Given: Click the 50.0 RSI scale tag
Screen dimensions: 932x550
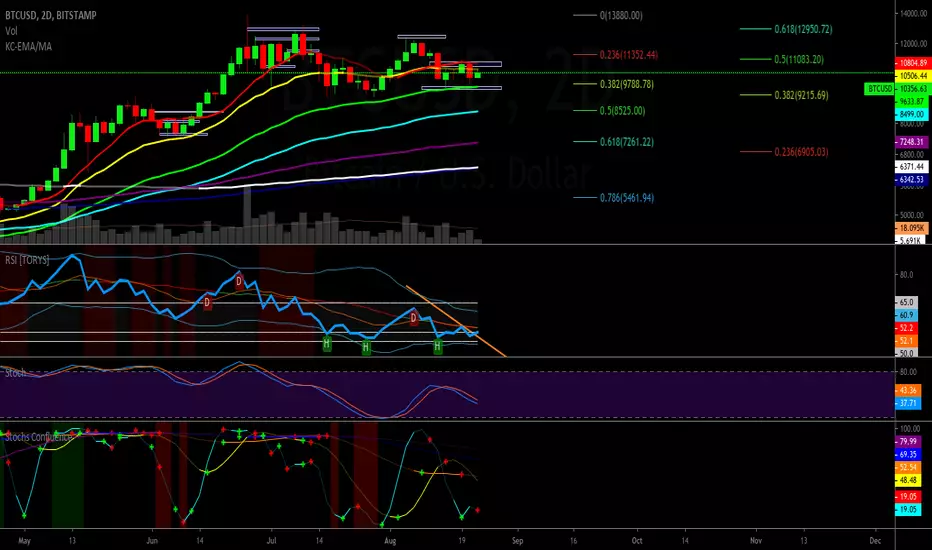Looking at the screenshot, I should coord(906,353).
